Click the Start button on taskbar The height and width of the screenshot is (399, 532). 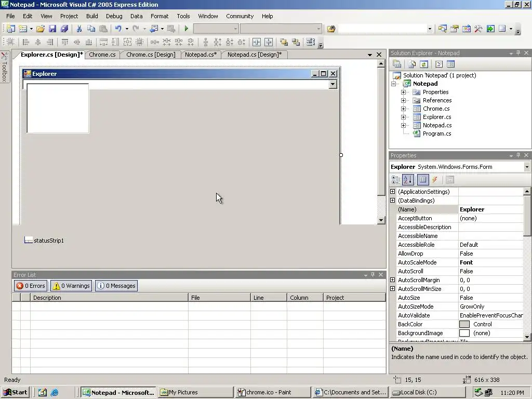[15, 393]
